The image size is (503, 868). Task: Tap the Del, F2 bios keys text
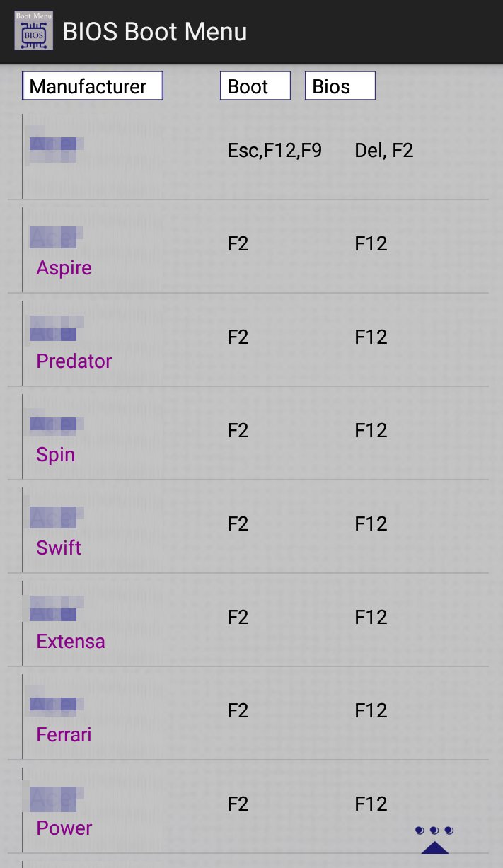pos(383,151)
